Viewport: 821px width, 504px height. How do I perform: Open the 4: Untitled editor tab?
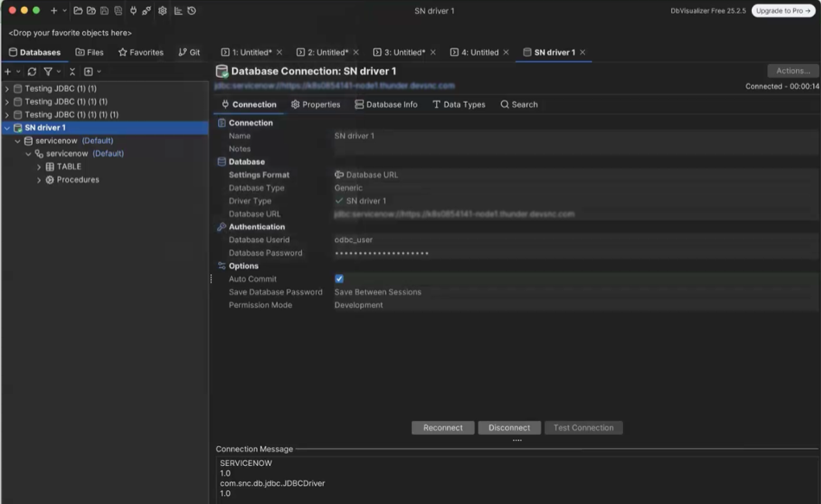point(474,53)
